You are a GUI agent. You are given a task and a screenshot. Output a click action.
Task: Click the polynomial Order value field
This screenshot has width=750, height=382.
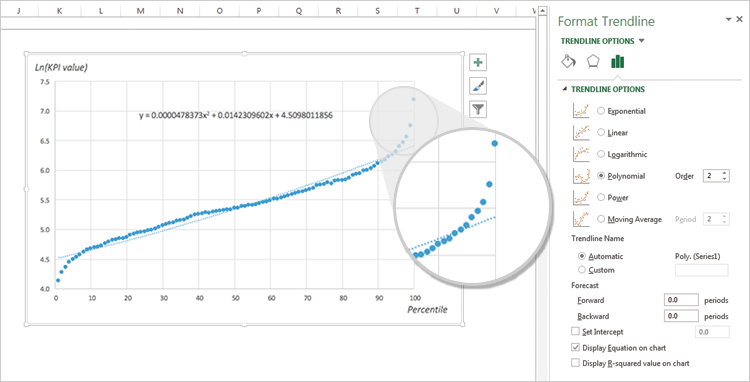(x=712, y=176)
